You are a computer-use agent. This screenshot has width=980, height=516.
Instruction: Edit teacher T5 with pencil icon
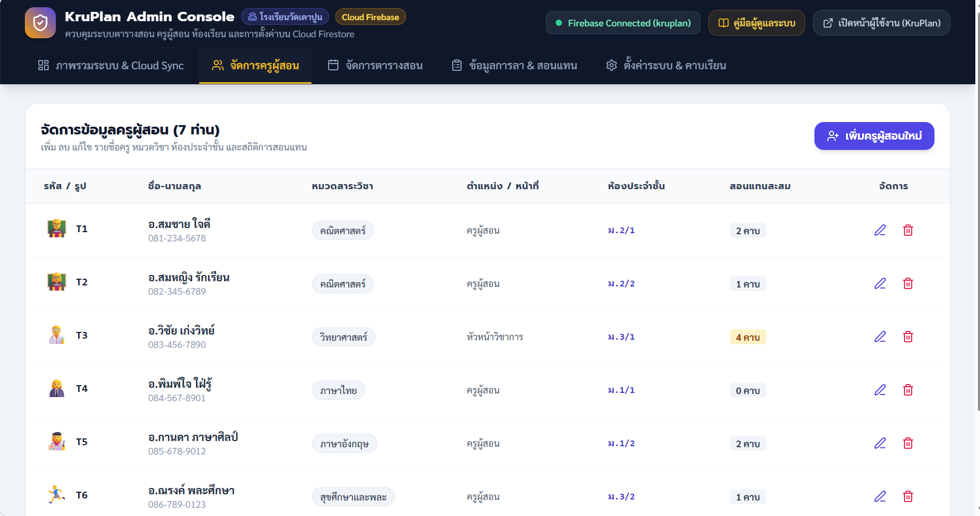click(x=880, y=443)
